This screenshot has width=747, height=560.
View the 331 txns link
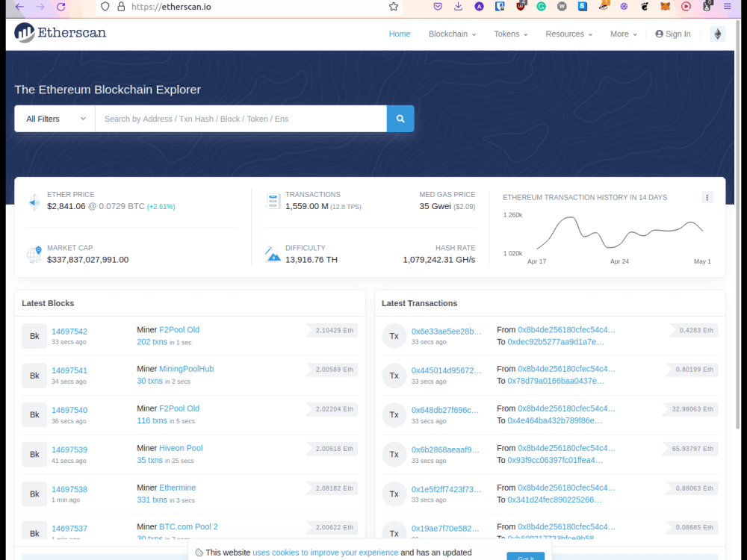(x=152, y=500)
